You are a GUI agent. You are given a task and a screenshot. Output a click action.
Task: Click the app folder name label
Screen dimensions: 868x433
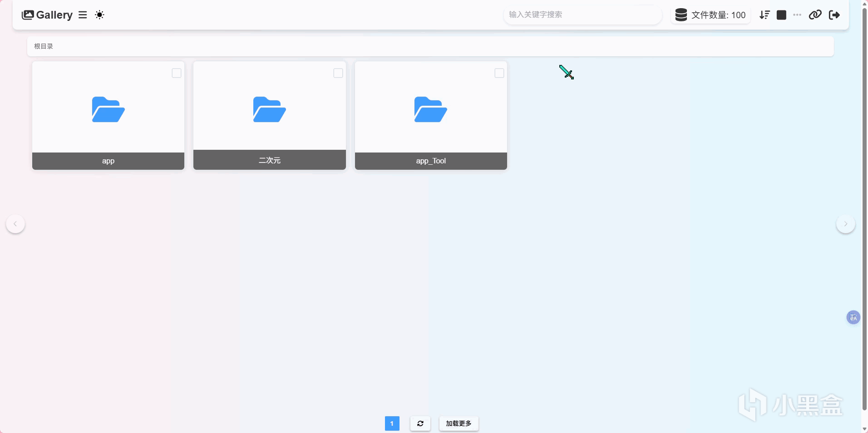108,161
